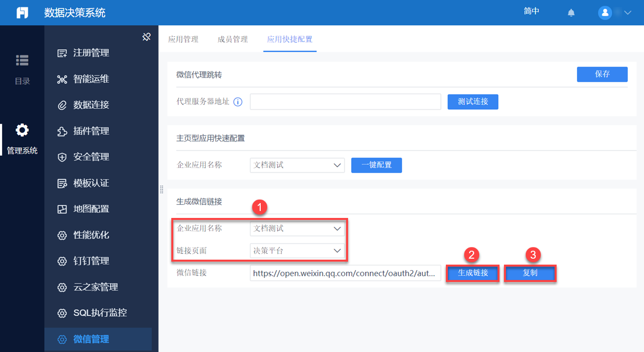Open 企业应用名称 dropdown in 主页型应用快速配置

pos(297,165)
